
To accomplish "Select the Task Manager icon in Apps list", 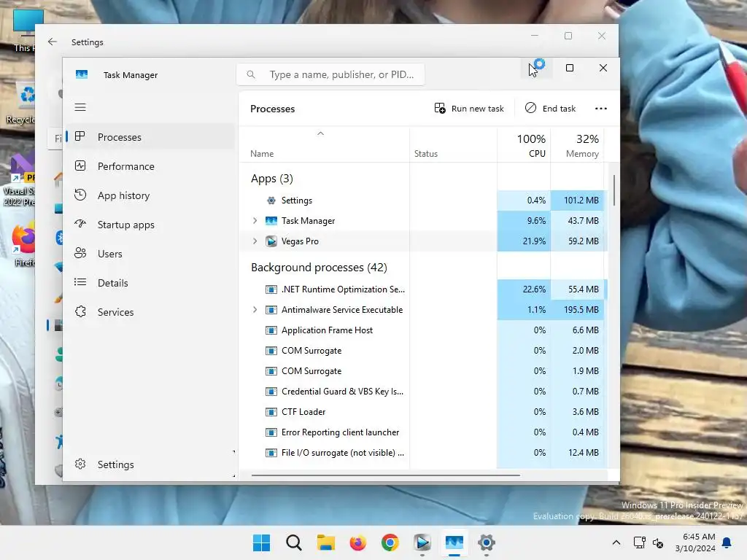I will (271, 220).
